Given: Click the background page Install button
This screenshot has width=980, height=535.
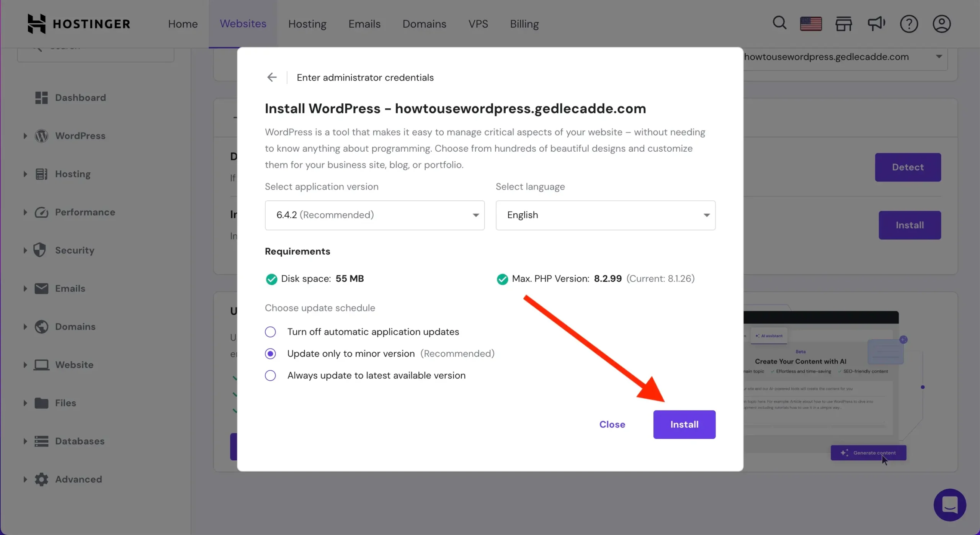Looking at the screenshot, I should (910, 225).
